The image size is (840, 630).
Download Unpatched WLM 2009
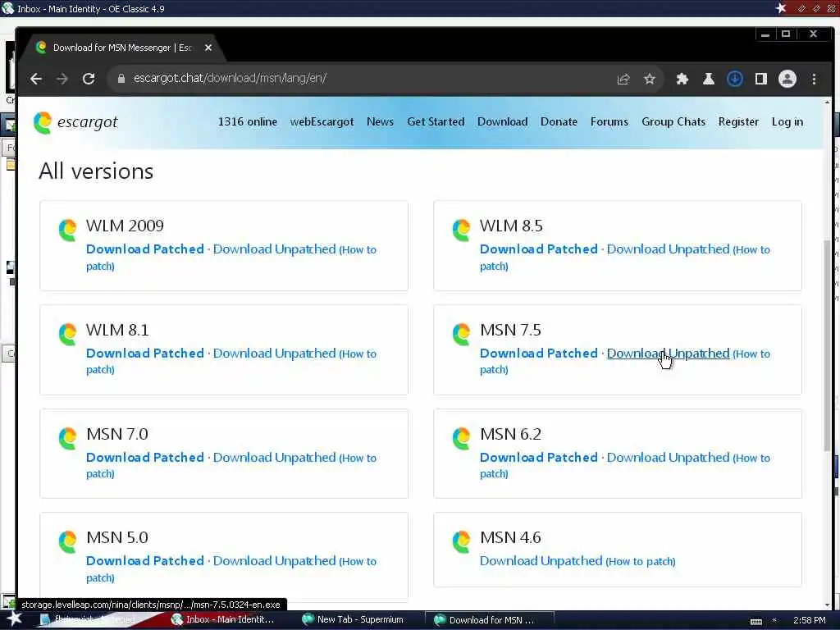(x=274, y=249)
